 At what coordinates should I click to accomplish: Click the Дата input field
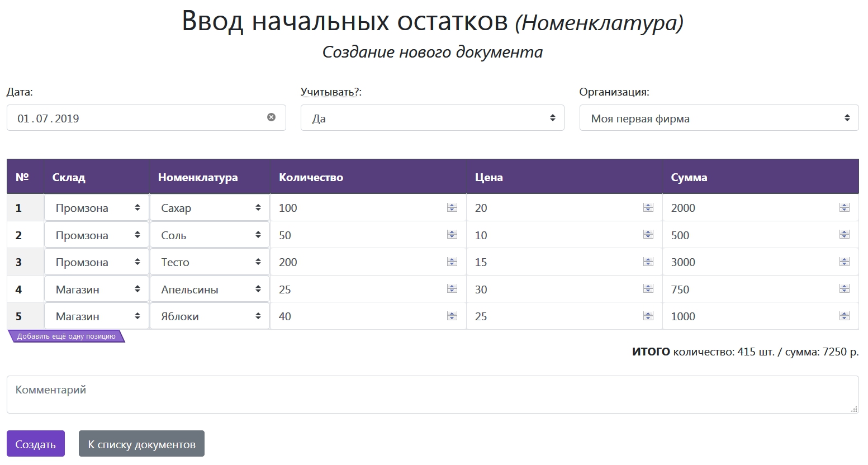point(140,118)
